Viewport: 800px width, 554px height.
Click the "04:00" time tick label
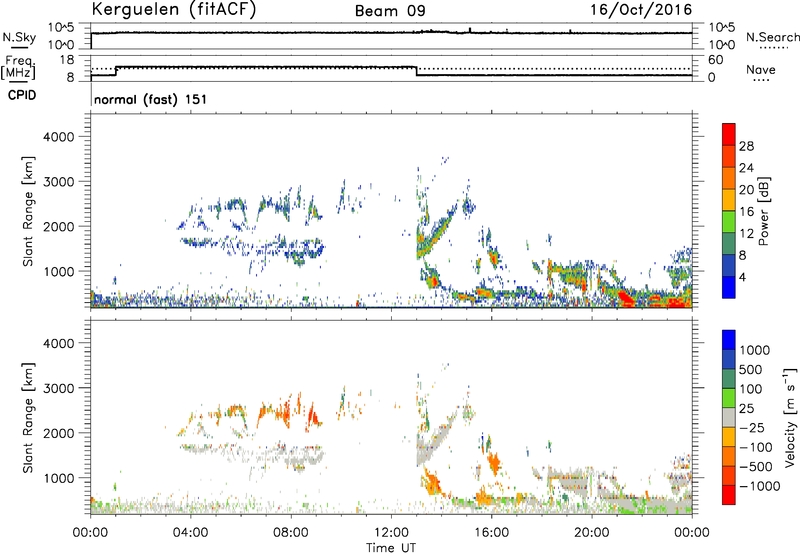(x=190, y=533)
